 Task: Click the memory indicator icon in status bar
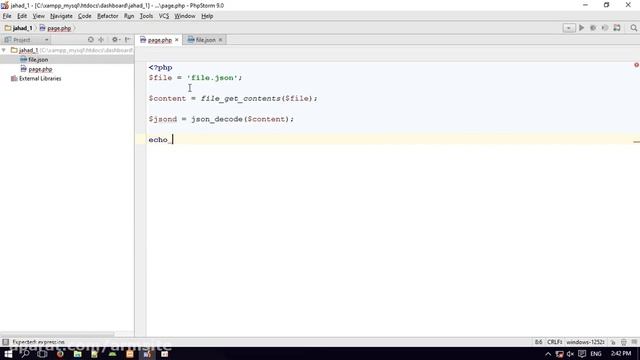coord(634,342)
